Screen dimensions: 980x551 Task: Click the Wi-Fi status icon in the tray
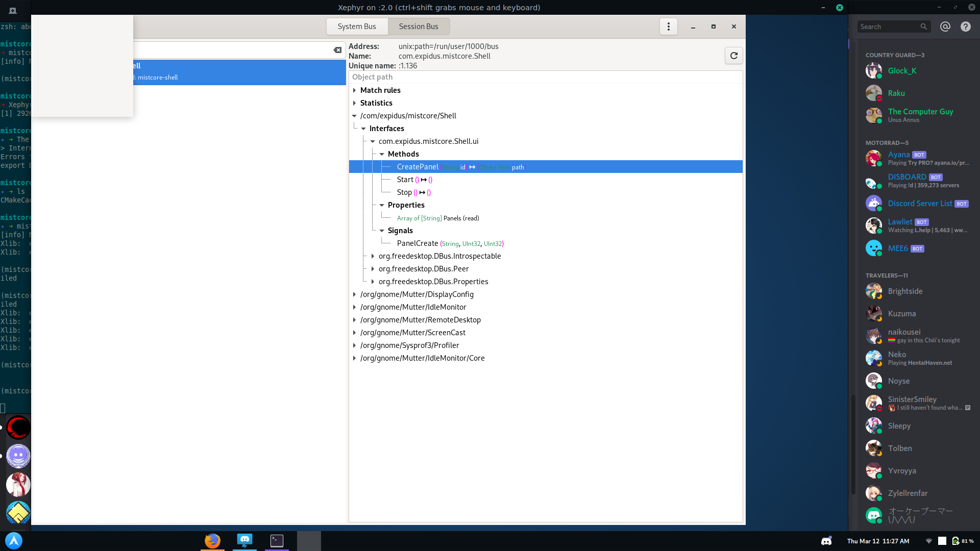(929, 541)
